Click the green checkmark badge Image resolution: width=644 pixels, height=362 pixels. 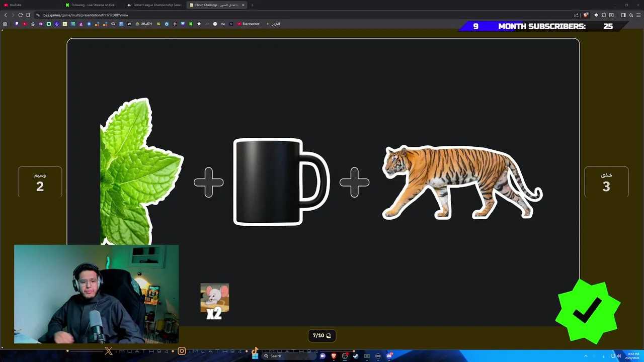click(588, 311)
